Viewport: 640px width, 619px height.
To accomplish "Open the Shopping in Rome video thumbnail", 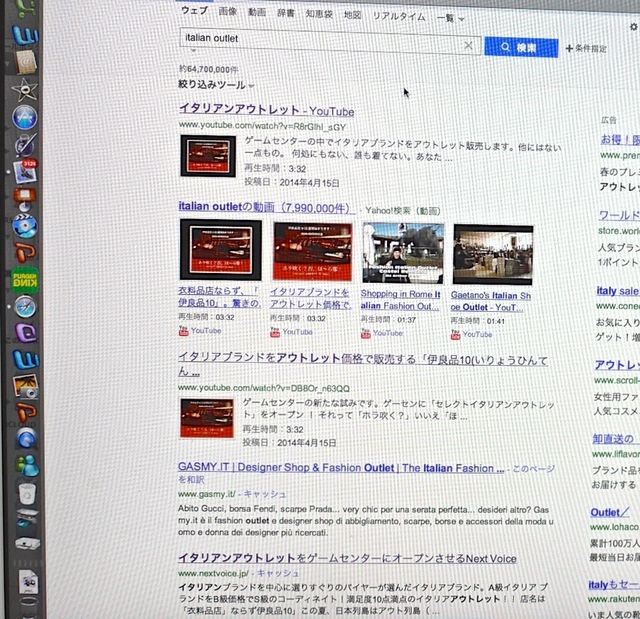I will (403, 253).
